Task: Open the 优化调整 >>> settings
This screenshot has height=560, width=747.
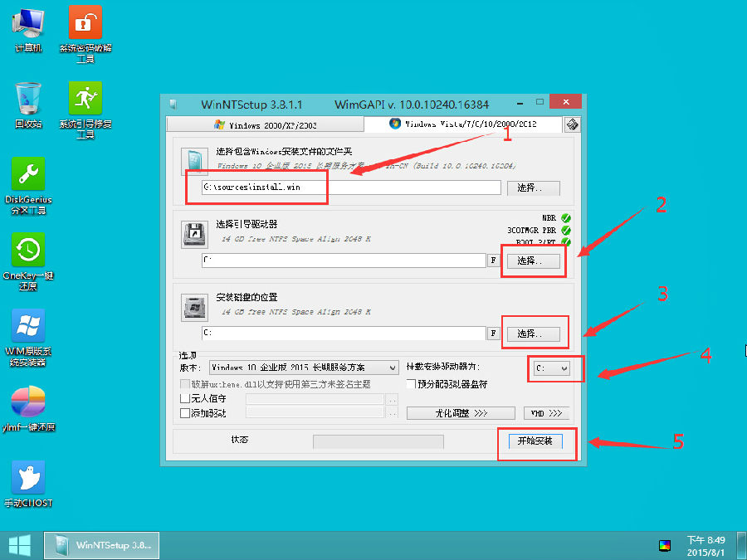Action: [461, 412]
